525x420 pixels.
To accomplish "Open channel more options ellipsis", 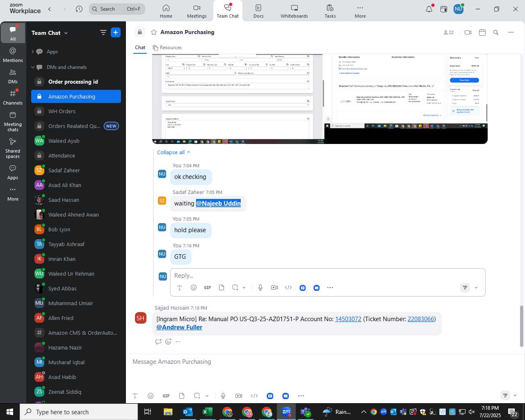I will tap(511, 32).
